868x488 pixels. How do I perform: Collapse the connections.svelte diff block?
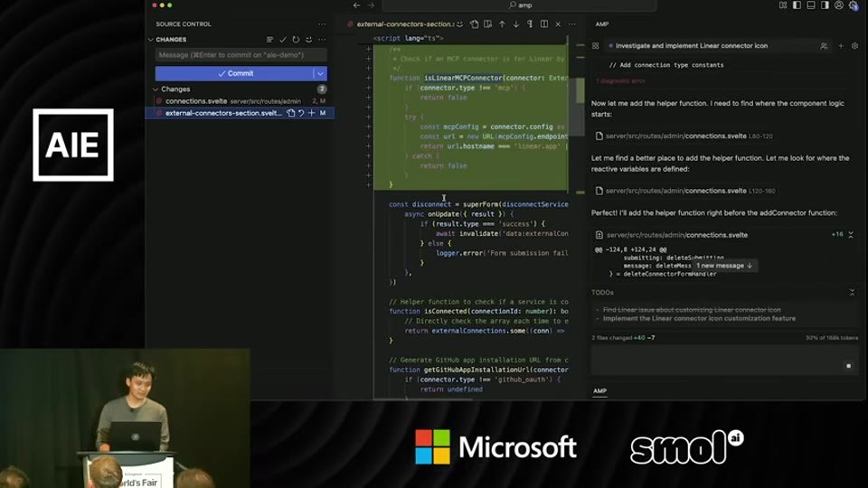point(851,235)
